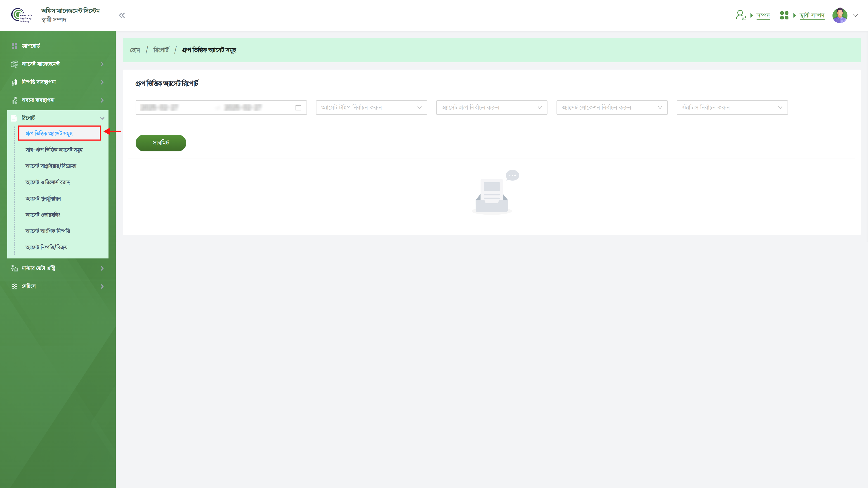Viewport: 868px width, 488px height.
Task: Click the সম্পদ link in header
Action: tap(763, 16)
